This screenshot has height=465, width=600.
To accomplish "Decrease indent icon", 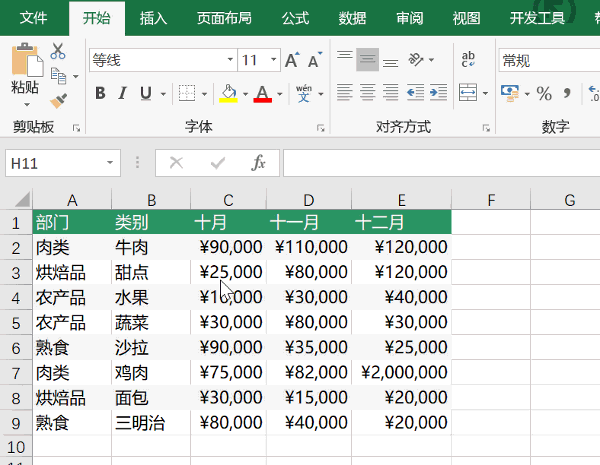I will click(x=415, y=93).
